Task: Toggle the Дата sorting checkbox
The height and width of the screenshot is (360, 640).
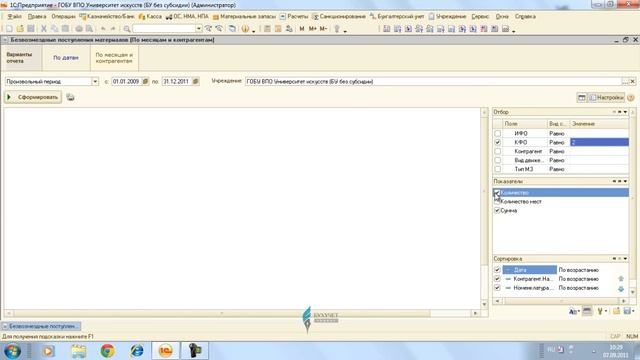Action: coord(497,270)
